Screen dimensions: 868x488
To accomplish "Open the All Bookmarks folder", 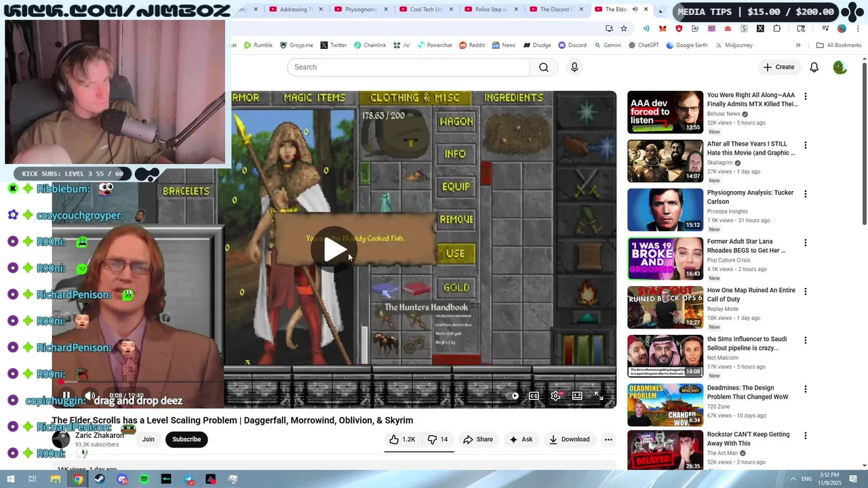I will (839, 45).
